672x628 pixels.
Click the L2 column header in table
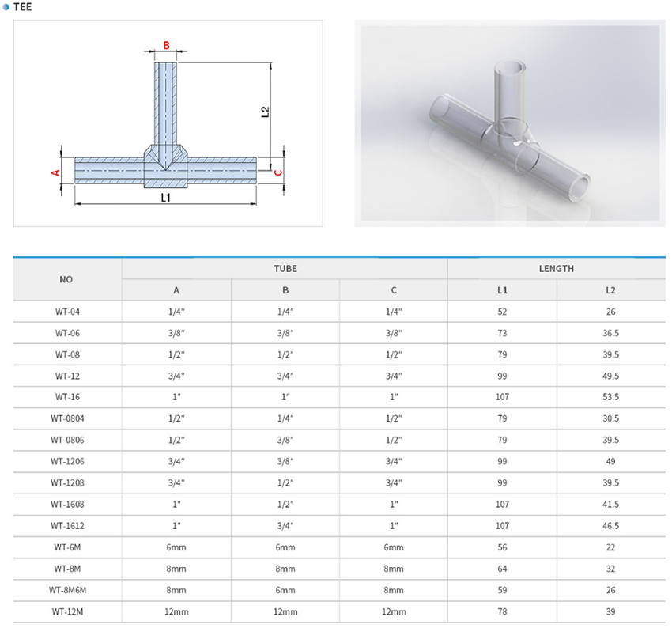tap(610, 290)
